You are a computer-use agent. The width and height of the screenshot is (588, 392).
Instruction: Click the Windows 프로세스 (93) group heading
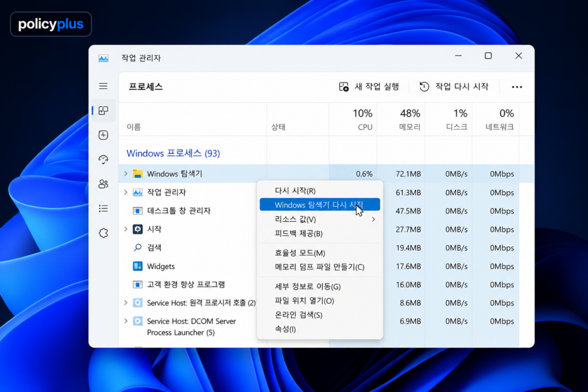[x=173, y=153]
